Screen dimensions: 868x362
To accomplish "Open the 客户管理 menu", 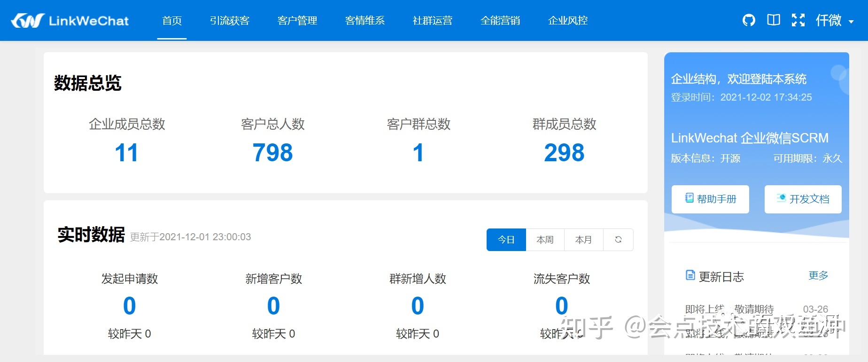I will point(297,21).
